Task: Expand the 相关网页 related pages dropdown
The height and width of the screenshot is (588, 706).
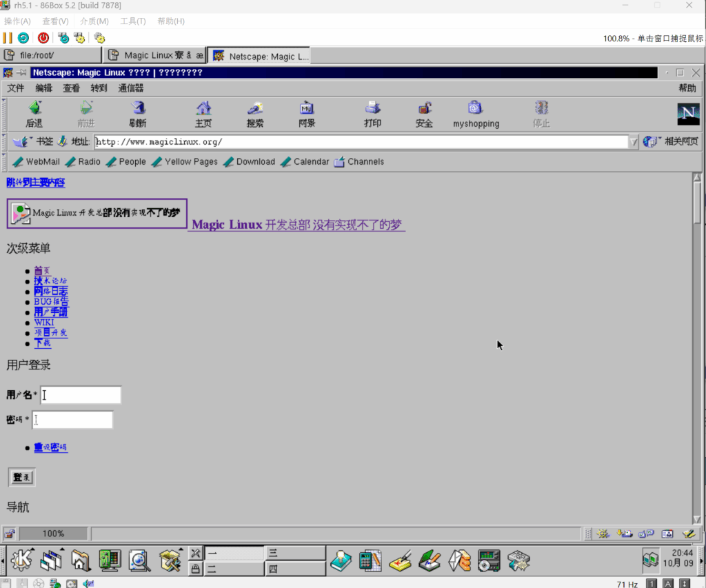Action: click(x=670, y=141)
